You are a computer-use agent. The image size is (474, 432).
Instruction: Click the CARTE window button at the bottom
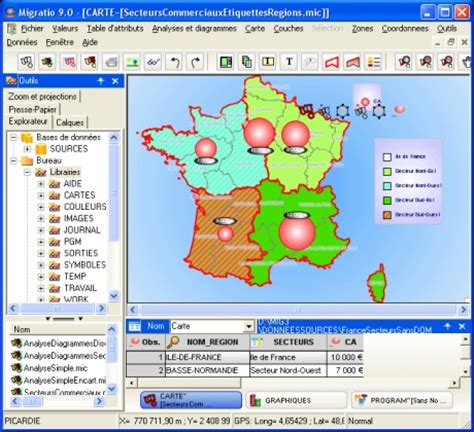(191, 400)
